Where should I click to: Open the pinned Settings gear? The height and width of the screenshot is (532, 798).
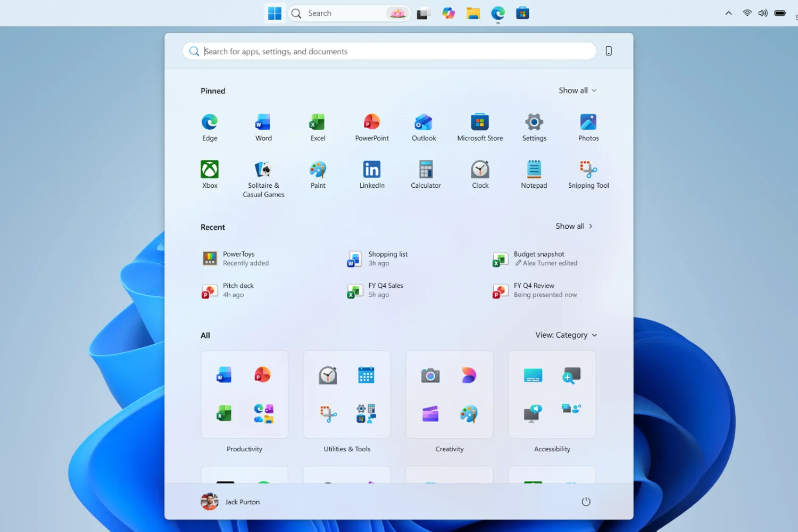(534, 127)
